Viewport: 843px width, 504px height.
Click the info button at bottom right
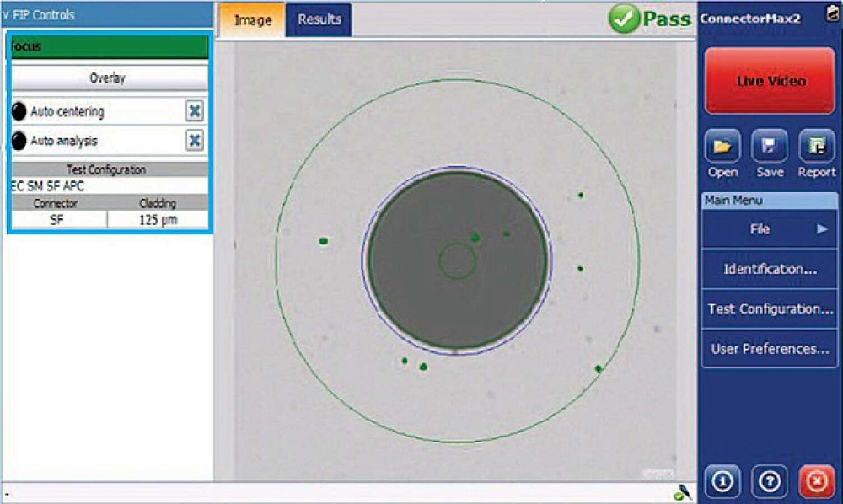coord(722,481)
